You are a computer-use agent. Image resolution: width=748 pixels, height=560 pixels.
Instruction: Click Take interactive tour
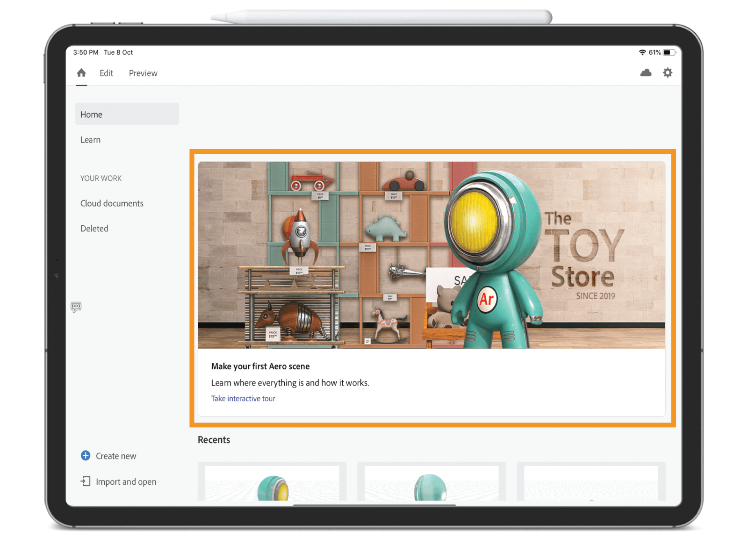coord(243,398)
